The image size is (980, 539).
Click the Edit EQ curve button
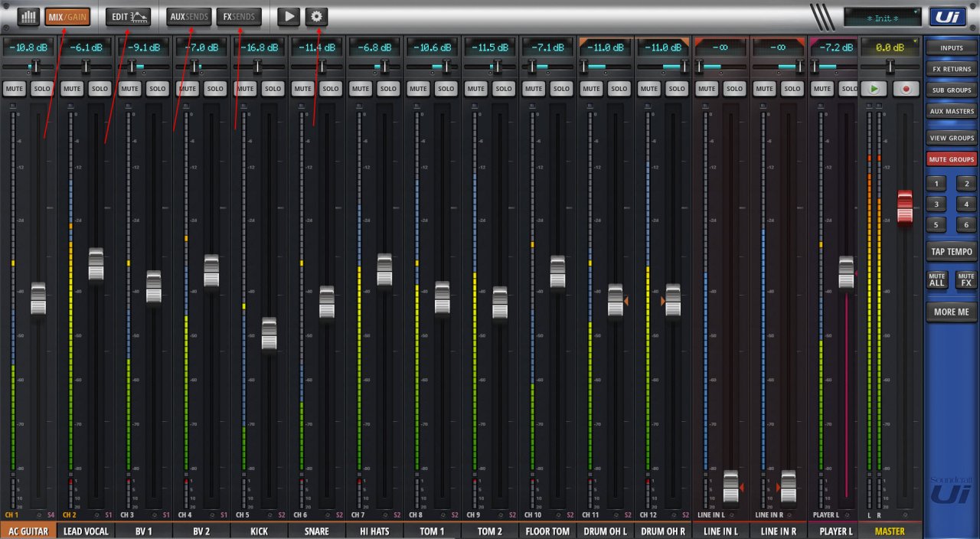coord(128,16)
